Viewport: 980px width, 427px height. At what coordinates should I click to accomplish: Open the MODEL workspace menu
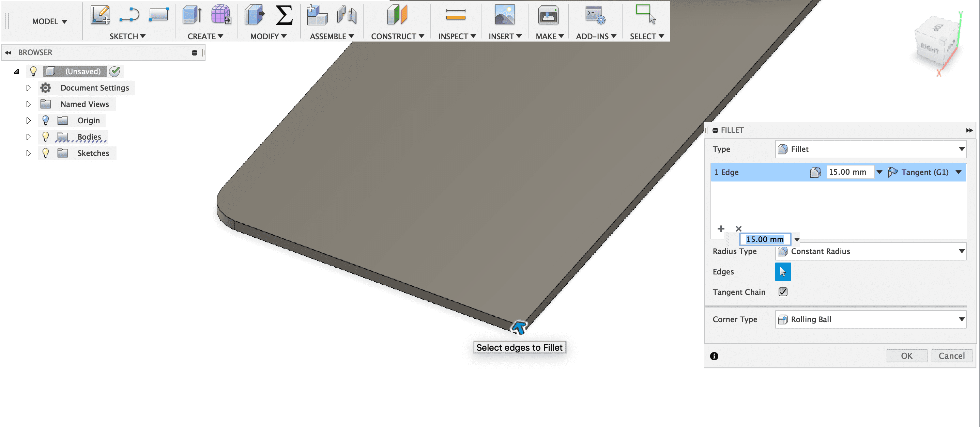[x=49, y=21]
